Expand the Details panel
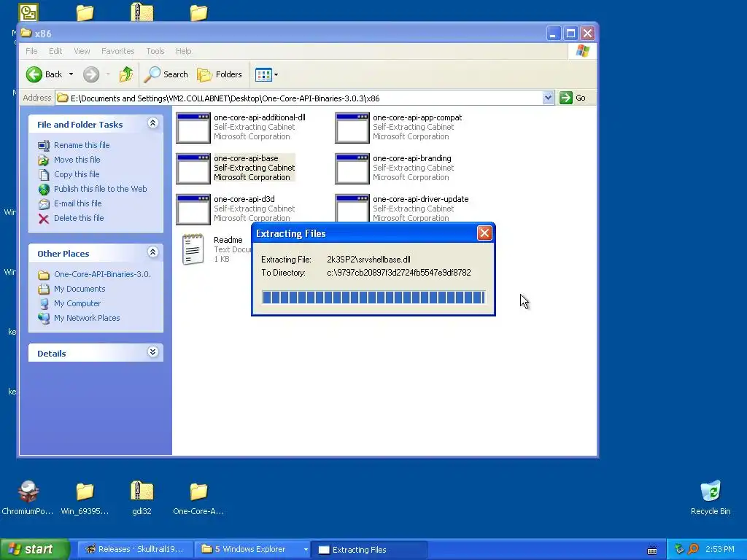The height and width of the screenshot is (560, 747). click(x=152, y=352)
